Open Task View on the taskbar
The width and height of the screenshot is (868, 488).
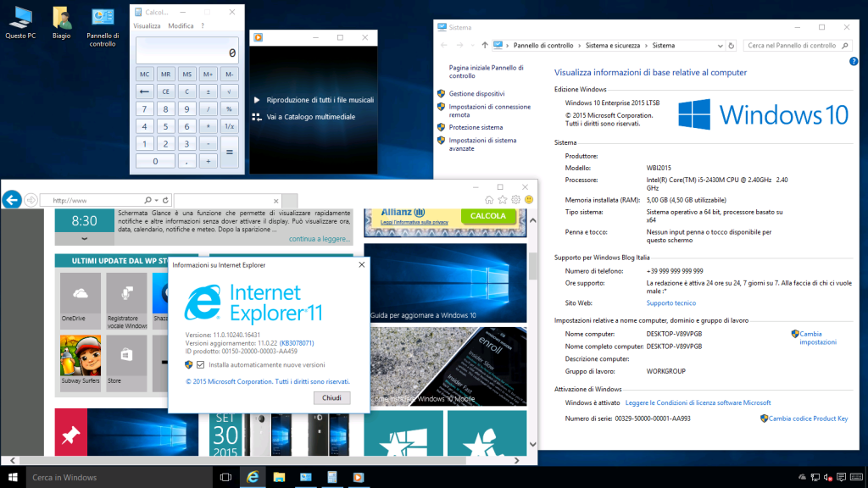pyautogui.click(x=225, y=477)
